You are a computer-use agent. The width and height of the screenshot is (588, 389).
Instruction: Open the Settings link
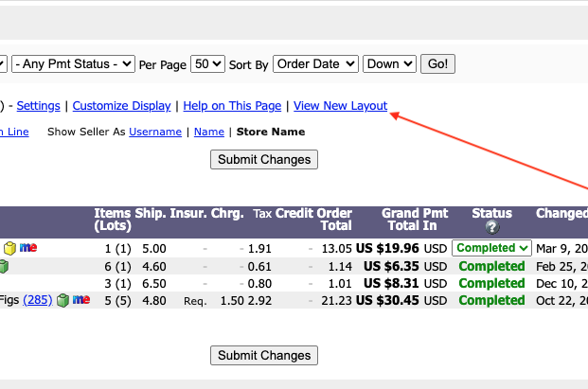click(38, 106)
